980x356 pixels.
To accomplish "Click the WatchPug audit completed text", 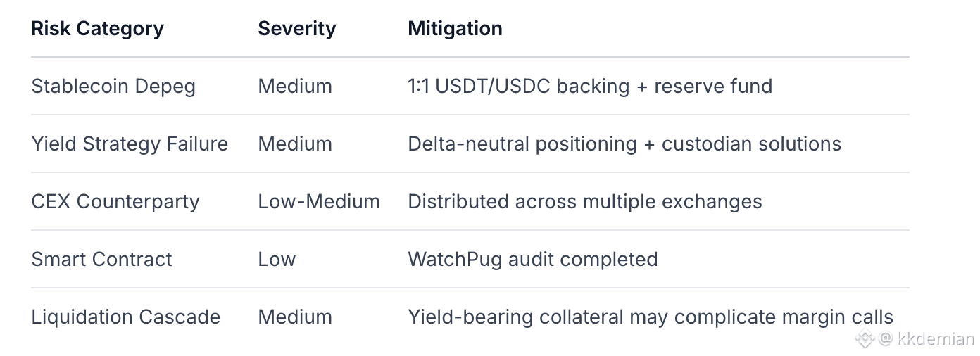I will tap(532, 260).
